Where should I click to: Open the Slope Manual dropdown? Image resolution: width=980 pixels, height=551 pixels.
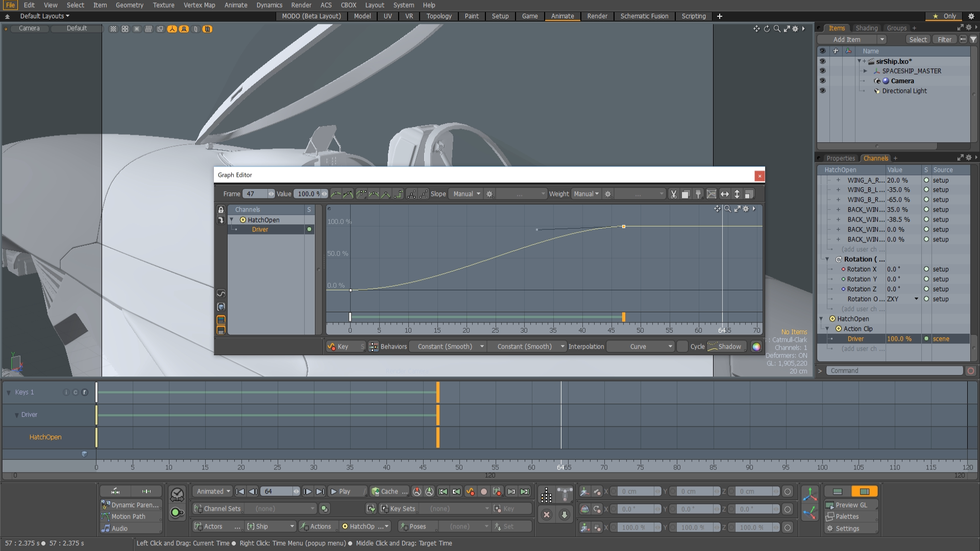click(x=465, y=194)
